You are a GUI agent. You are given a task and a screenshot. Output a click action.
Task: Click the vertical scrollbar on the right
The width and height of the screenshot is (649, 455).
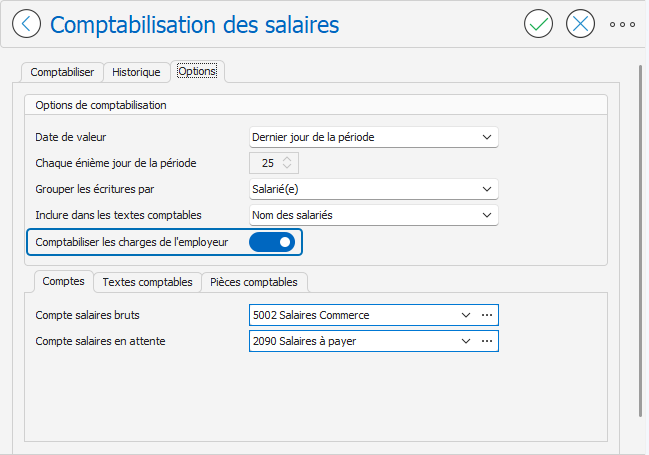click(x=640, y=240)
